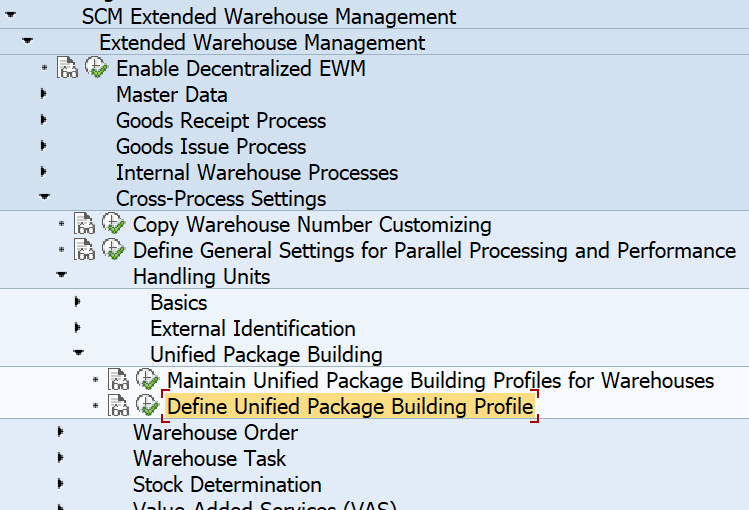Click the External Identification entry
The image size is (749, 510).
click(252, 329)
